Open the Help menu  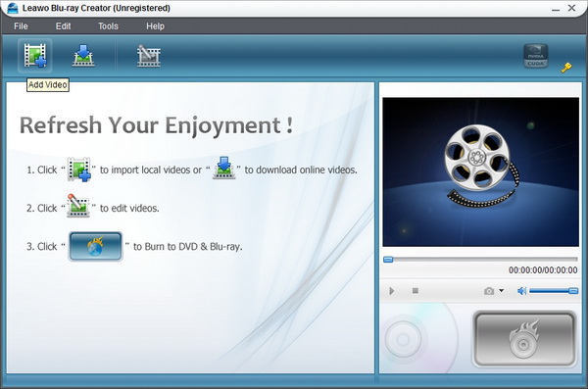click(x=155, y=26)
